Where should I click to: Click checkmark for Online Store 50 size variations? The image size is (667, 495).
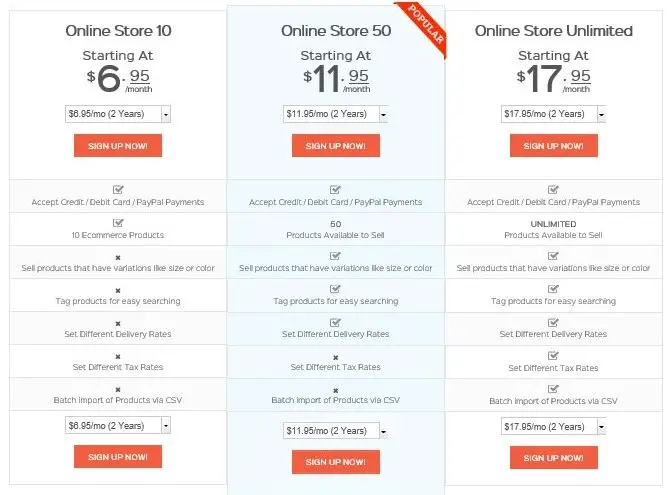[x=335, y=256]
